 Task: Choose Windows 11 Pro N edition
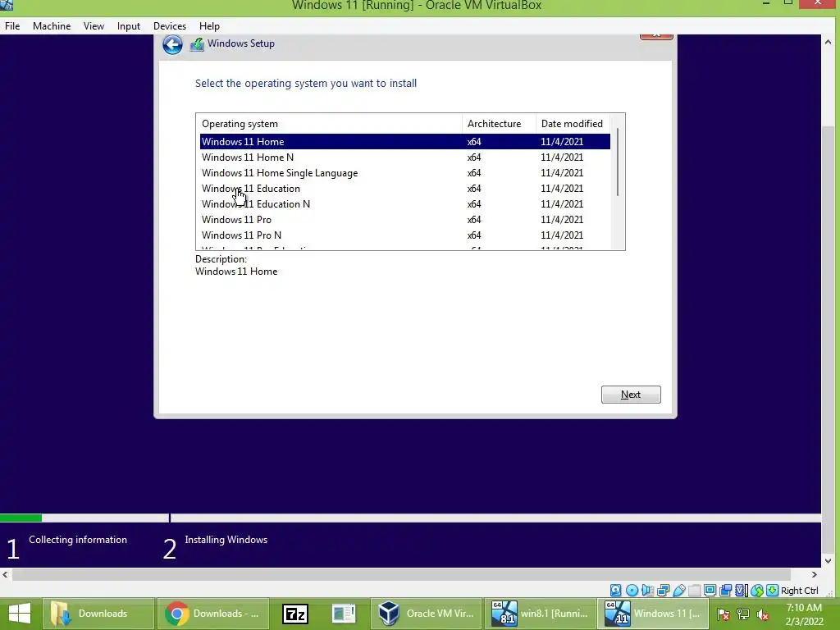point(405,235)
